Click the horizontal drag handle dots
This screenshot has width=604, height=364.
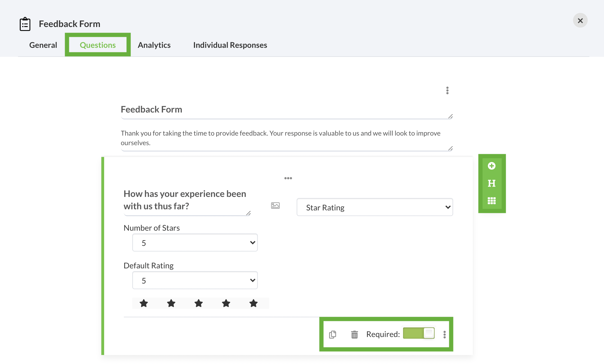pyautogui.click(x=288, y=178)
